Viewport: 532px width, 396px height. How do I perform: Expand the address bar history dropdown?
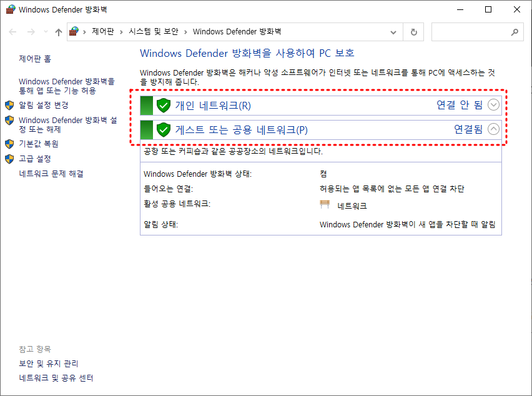(393, 32)
